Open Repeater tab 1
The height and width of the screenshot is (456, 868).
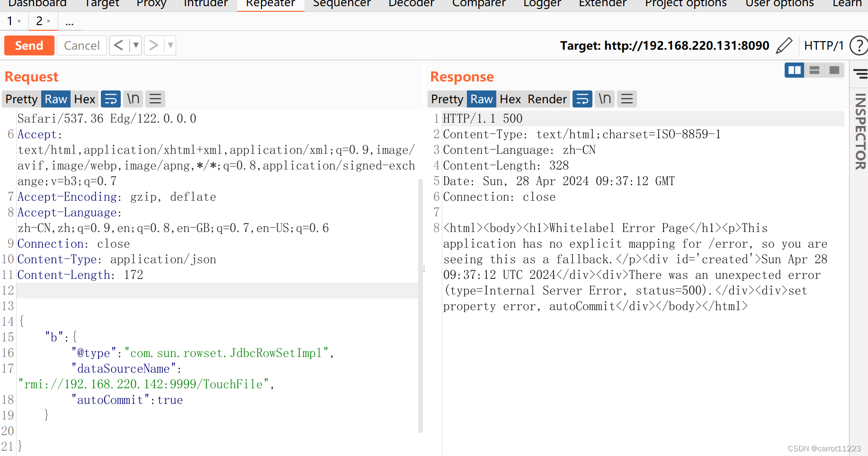click(10, 21)
